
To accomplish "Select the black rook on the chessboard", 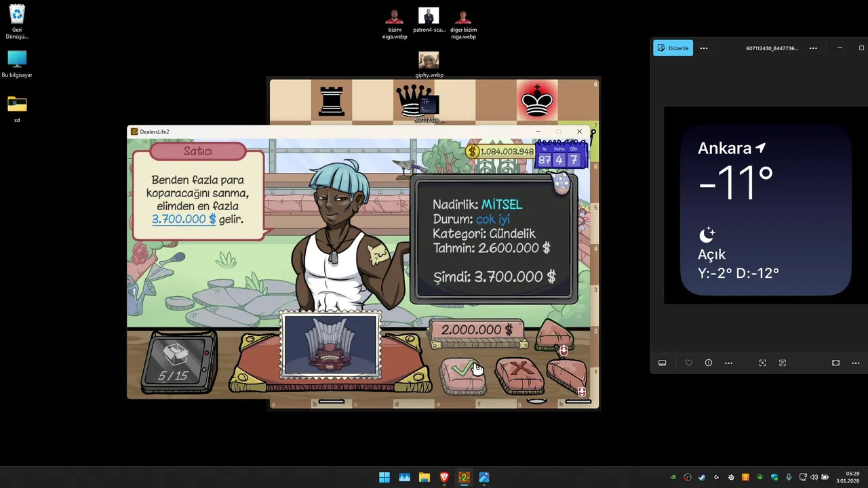I will 332,102.
